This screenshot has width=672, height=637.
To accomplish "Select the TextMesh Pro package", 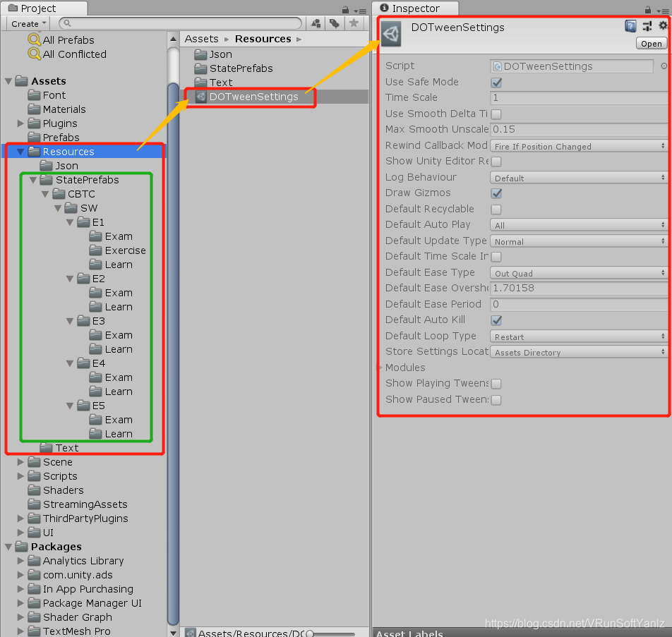I will (76, 631).
